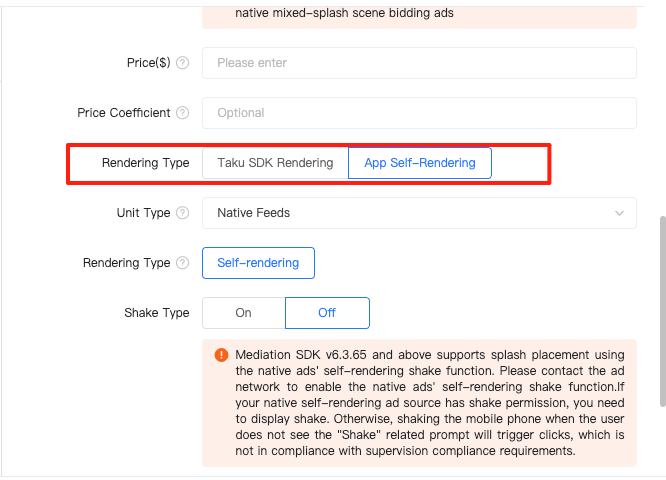666x480 pixels.
Task: Click the Mediation SDK v6.3.65 notice text
Action: pos(430,403)
